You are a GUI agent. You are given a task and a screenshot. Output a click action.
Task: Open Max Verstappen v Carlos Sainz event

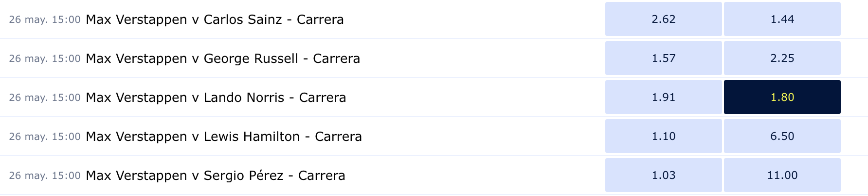click(x=215, y=20)
